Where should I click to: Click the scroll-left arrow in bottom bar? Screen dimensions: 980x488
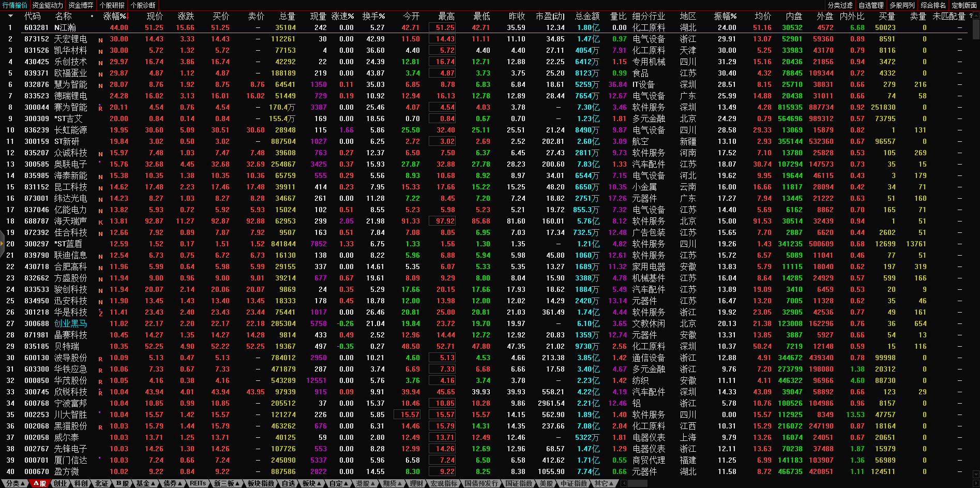[x=624, y=483]
